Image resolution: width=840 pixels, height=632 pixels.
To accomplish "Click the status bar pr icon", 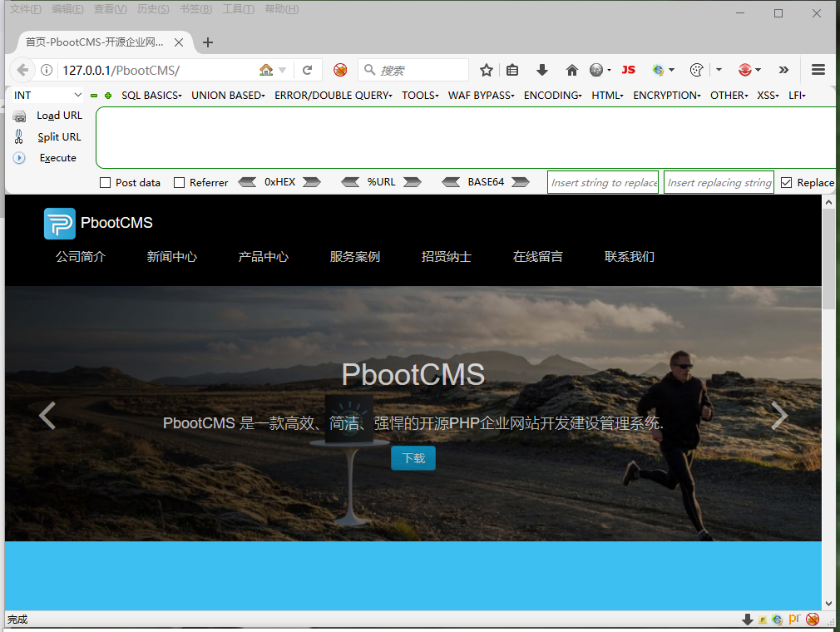I will click(x=794, y=619).
